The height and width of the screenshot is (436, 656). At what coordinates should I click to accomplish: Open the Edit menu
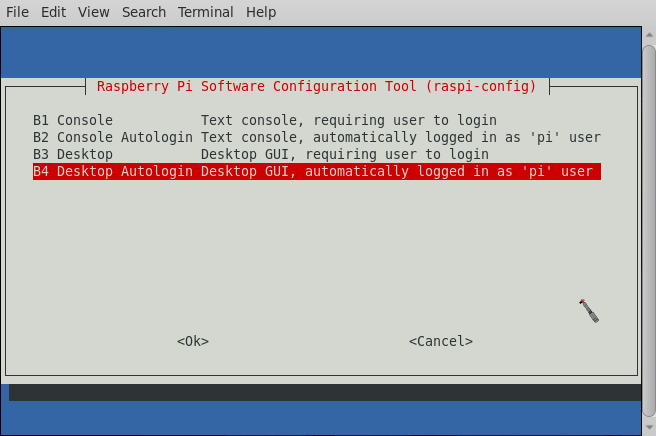click(53, 12)
